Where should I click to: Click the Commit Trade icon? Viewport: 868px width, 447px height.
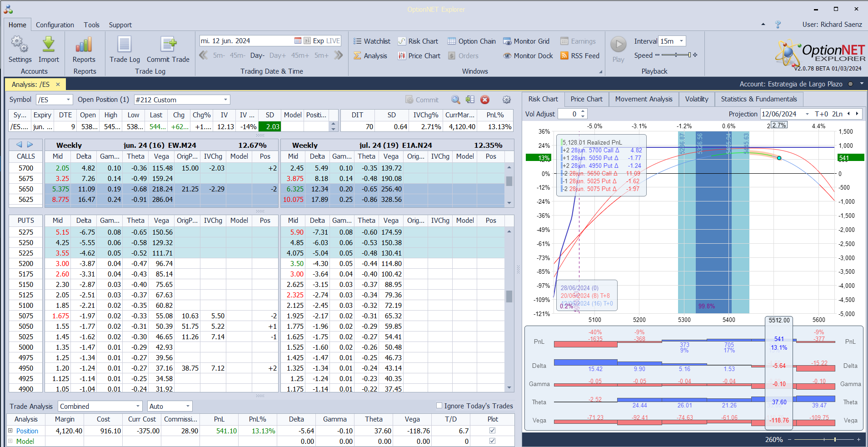point(168,44)
